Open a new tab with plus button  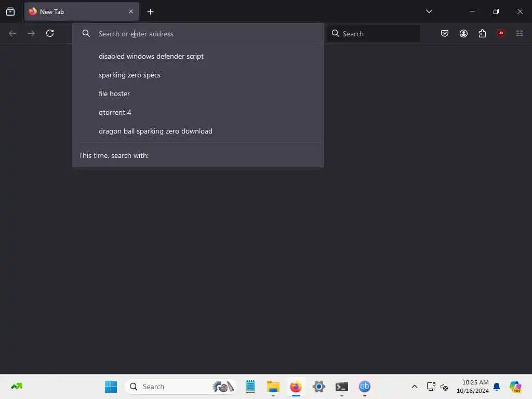click(150, 12)
